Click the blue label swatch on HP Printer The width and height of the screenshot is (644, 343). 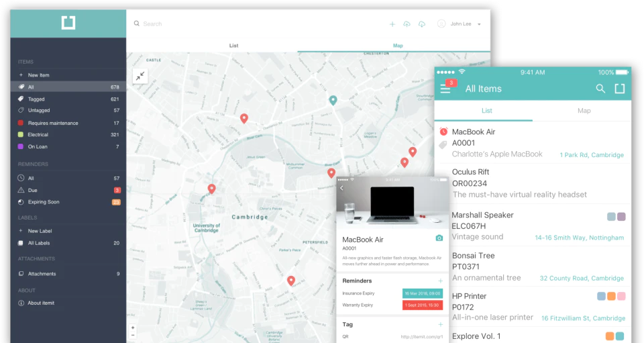[x=601, y=296]
